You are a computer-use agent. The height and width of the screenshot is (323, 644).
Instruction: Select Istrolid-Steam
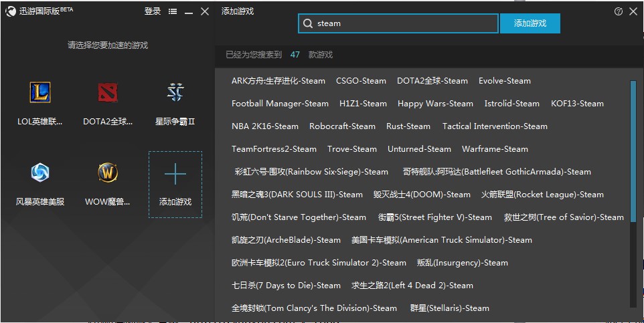click(x=511, y=104)
